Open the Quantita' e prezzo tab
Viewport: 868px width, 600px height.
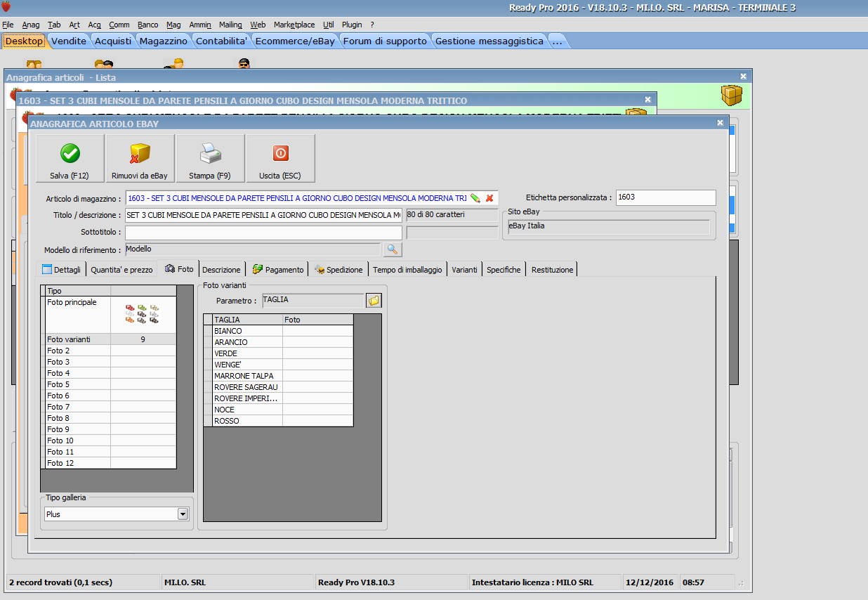point(121,270)
